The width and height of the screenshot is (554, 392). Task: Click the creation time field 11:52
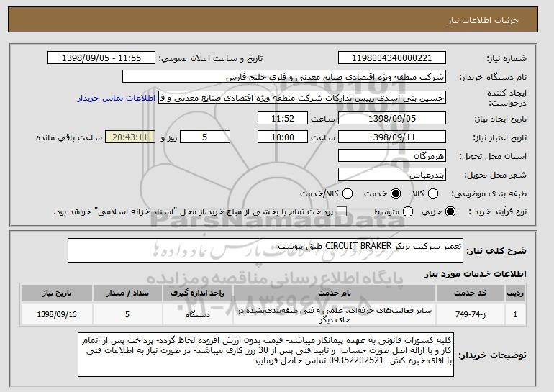pyautogui.click(x=283, y=118)
